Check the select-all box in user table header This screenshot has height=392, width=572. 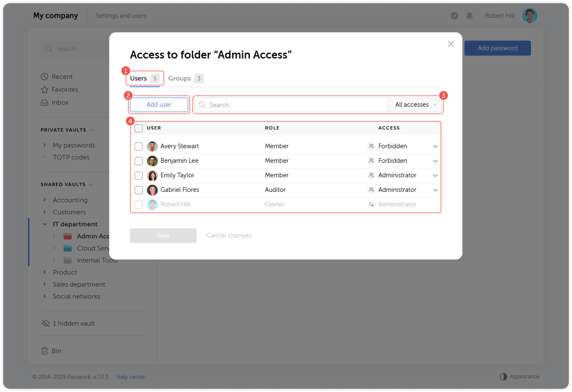click(139, 128)
